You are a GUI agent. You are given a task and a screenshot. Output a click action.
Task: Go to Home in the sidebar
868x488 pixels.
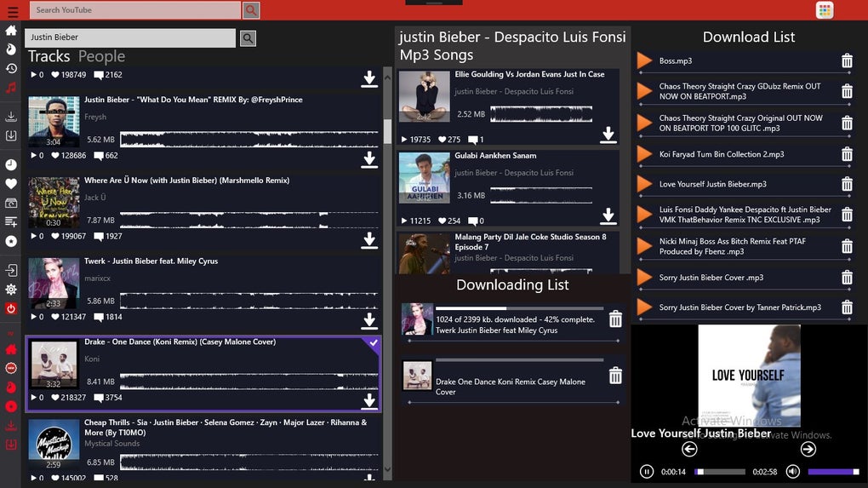(11, 31)
